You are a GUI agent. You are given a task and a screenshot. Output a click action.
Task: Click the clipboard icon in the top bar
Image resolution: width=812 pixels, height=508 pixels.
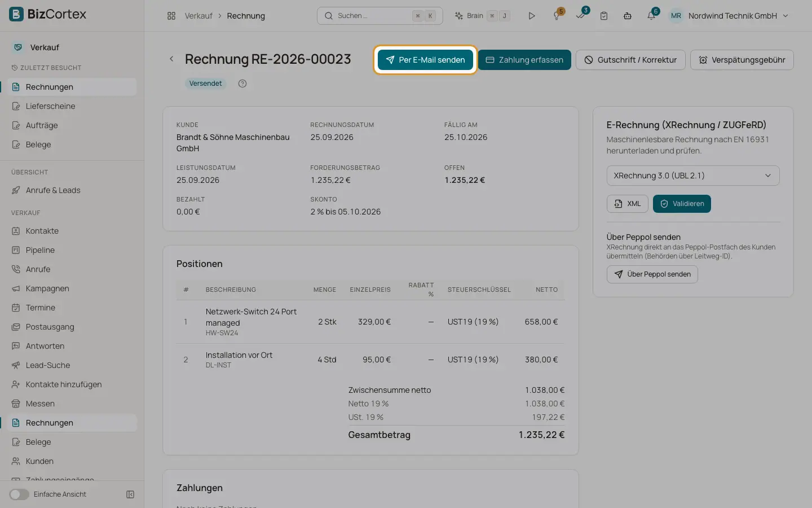[x=604, y=16]
